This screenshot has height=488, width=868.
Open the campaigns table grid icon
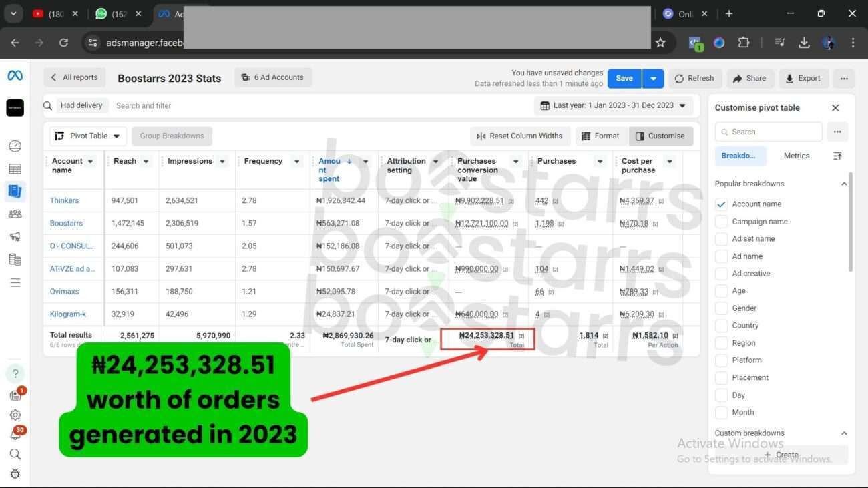[15, 169]
